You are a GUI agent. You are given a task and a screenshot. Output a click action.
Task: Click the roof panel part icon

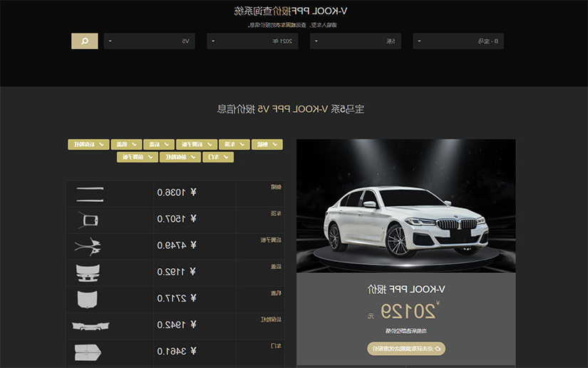[88, 220]
